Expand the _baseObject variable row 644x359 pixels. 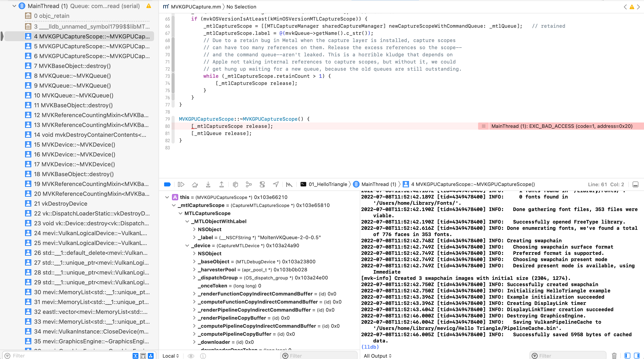pos(195,262)
